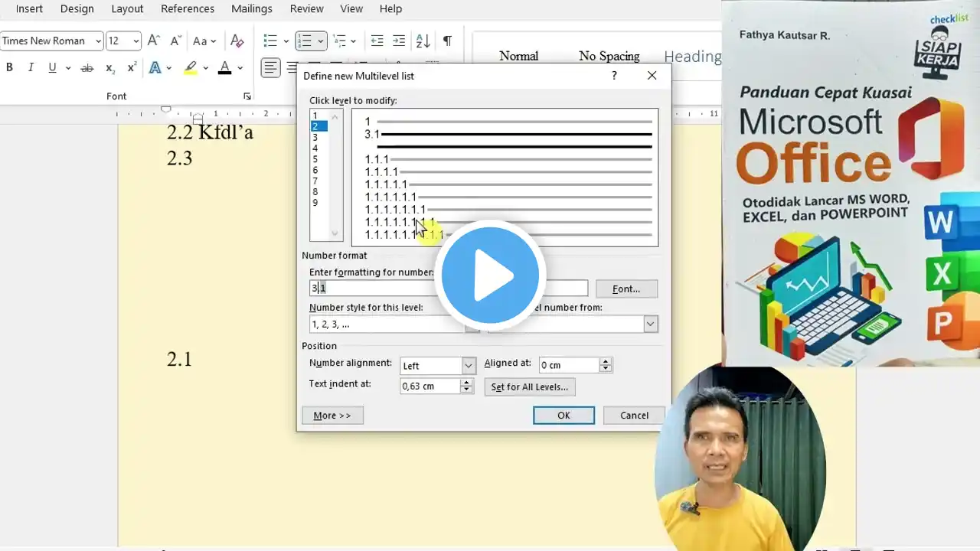
Task: Click the number formatting input field
Action: (x=449, y=289)
